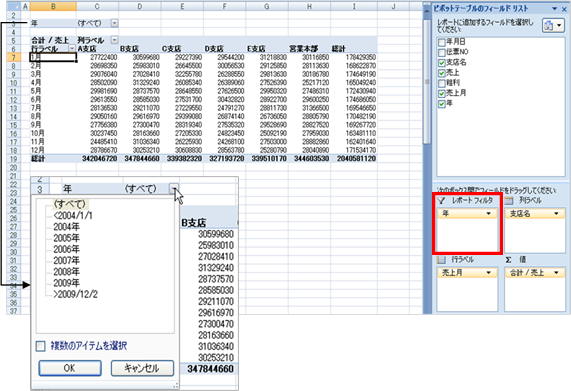Viewport: 571px width, 391px height.
Task: Select 2006年 in the filter list
Action: [x=67, y=249]
